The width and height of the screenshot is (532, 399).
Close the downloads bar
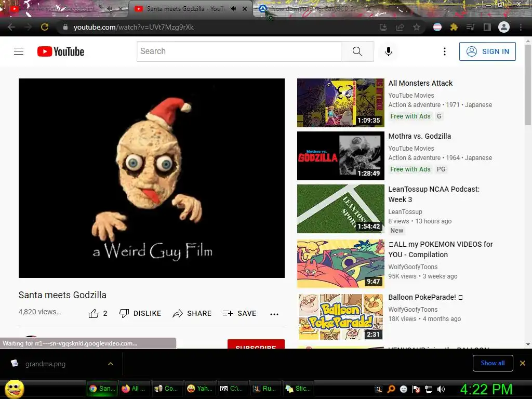[x=523, y=363]
